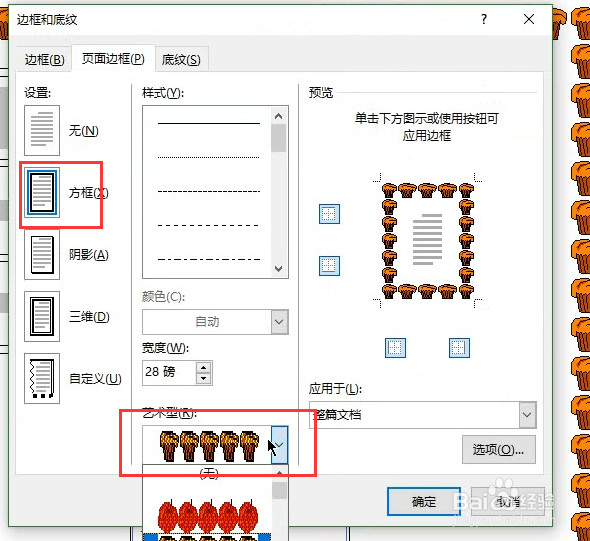590x541 pixels.
Task: Click the style list scrollbar thumb
Action: [x=278, y=138]
